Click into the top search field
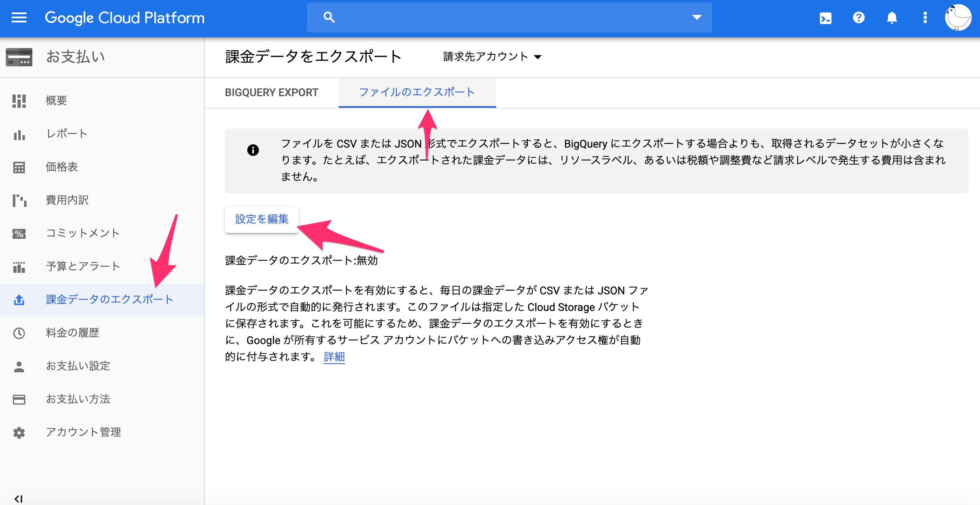Screen dimensions: 980x505 (x=506, y=17)
